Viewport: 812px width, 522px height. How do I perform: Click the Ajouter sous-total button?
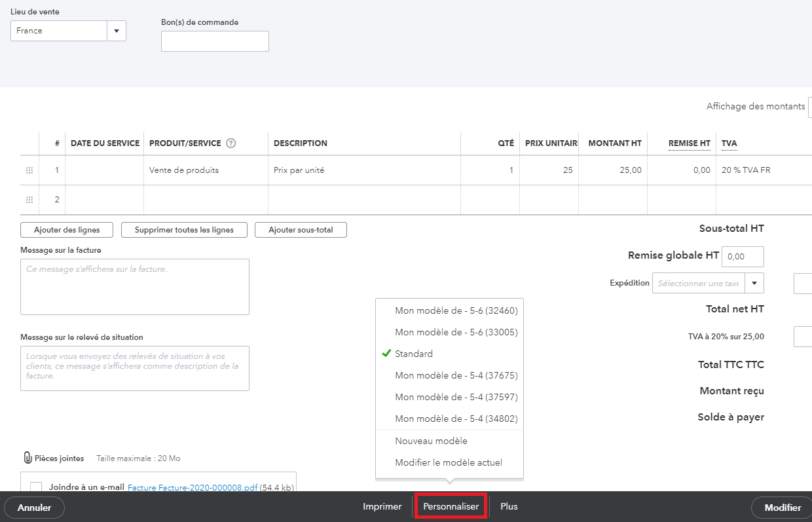(x=301, y=230)
